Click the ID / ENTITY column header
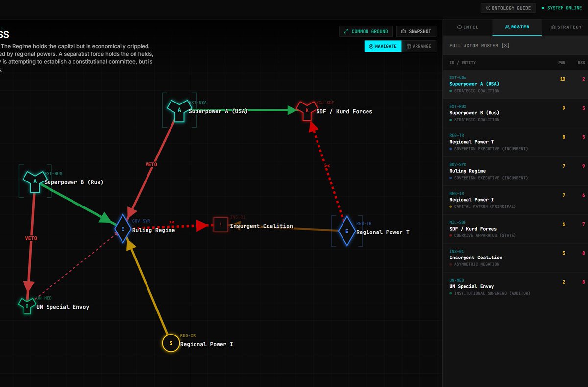Image resolution: width=588 pixels, height=387 pixels. tap(463, 63)
